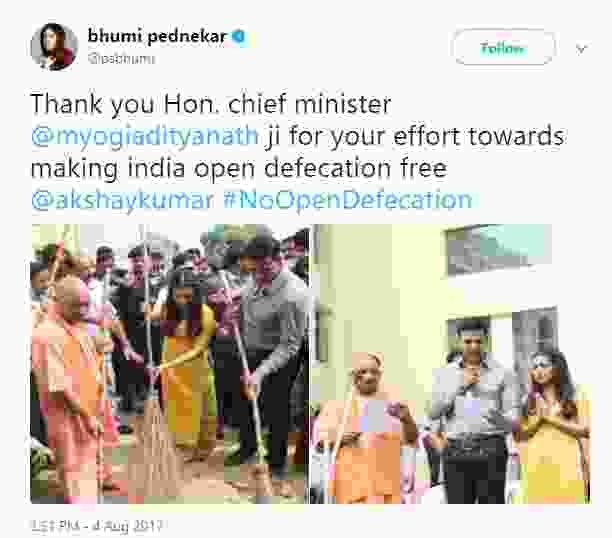612x538 pixels.
Task: Open the @psbhumi handle link
Action: coord(121,59)
